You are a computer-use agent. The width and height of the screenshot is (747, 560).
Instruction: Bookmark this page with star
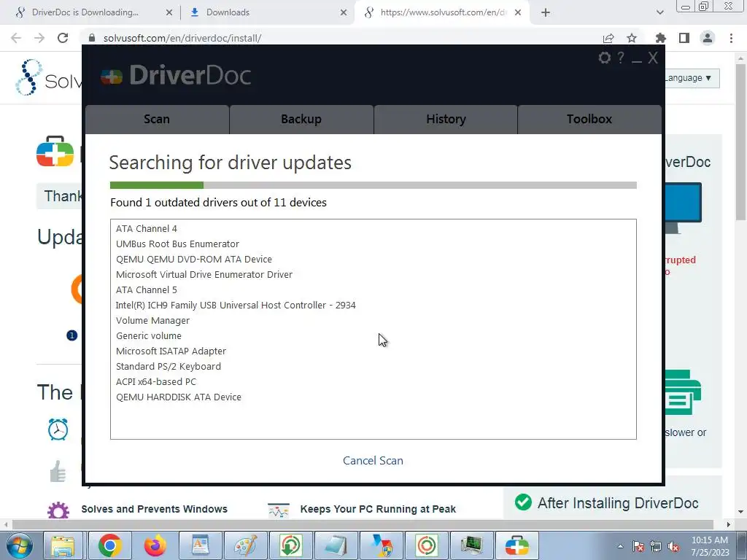coord(632,38)
